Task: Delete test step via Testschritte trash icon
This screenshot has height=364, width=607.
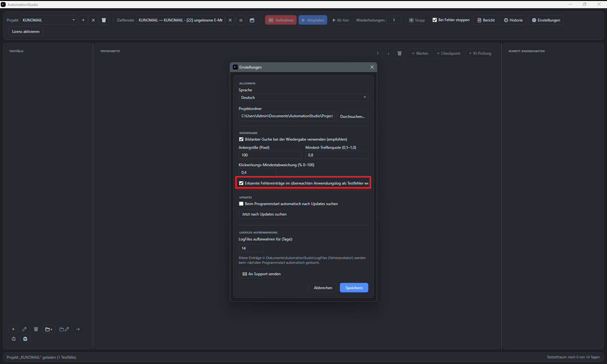Action: coord(399,53)
